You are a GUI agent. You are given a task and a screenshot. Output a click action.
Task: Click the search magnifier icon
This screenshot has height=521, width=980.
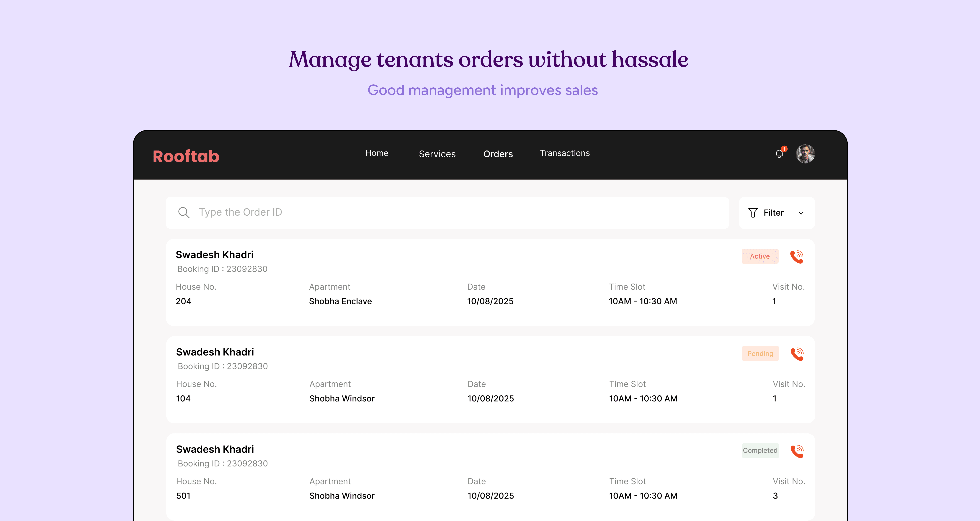(184, 213)
